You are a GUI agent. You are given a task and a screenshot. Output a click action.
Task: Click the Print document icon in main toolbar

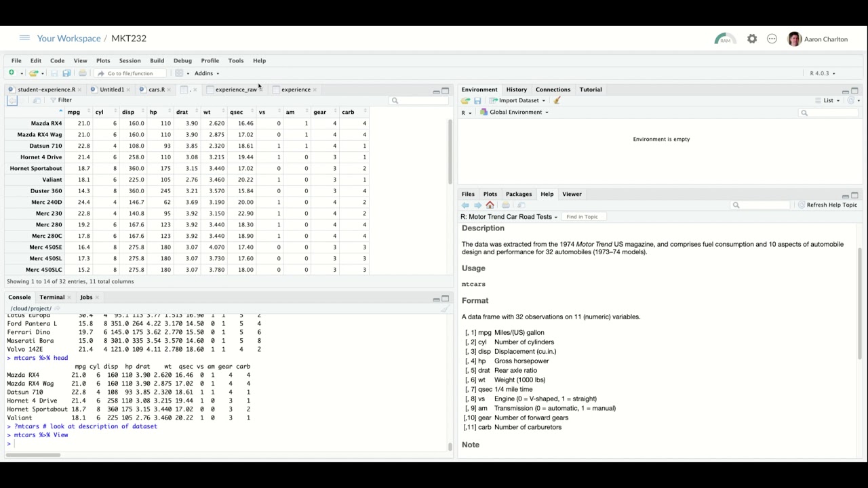(83, 73)
